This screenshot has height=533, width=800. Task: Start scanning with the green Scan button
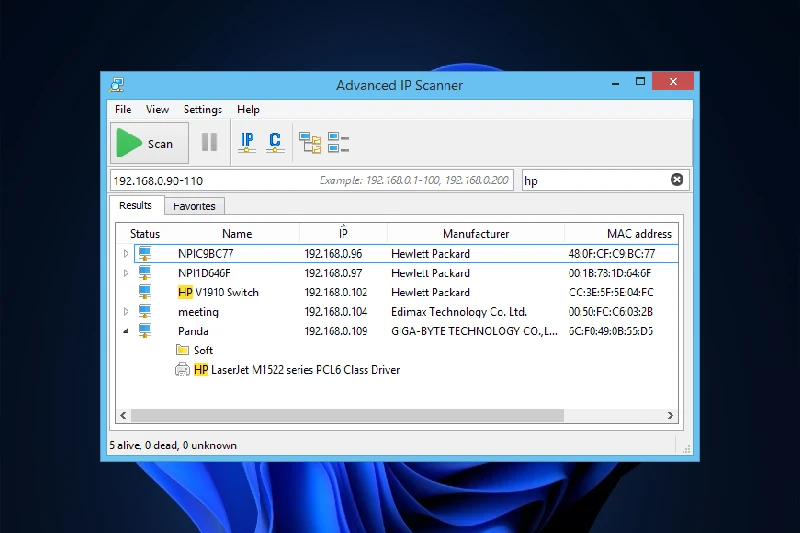[x=149, y=143]
